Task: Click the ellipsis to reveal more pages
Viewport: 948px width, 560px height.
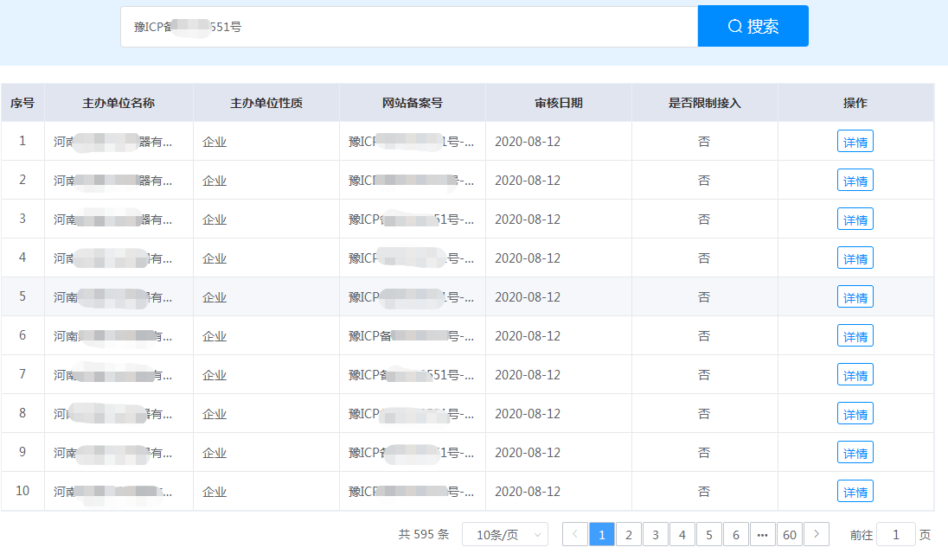Action: pos(763,534)
